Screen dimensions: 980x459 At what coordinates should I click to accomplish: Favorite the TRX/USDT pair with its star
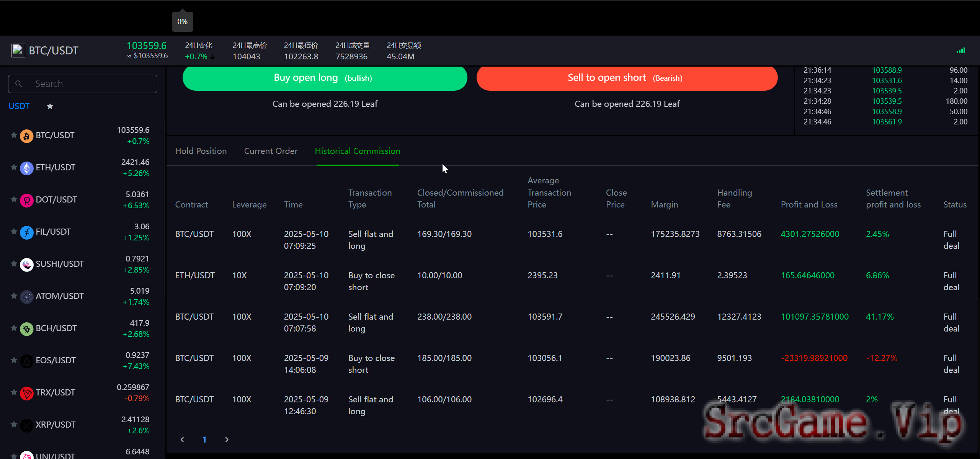[x=14, y=392]
